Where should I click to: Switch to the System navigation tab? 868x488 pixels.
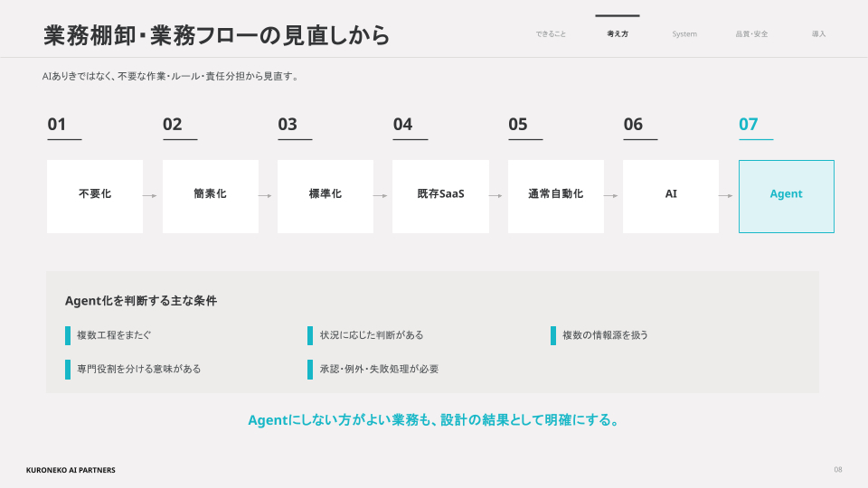tap(684, 33)
